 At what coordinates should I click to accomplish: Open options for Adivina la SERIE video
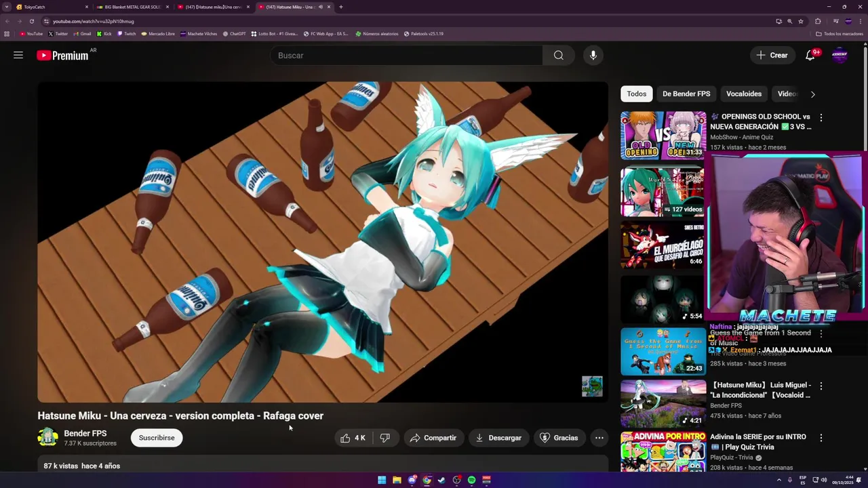(821, 438)
